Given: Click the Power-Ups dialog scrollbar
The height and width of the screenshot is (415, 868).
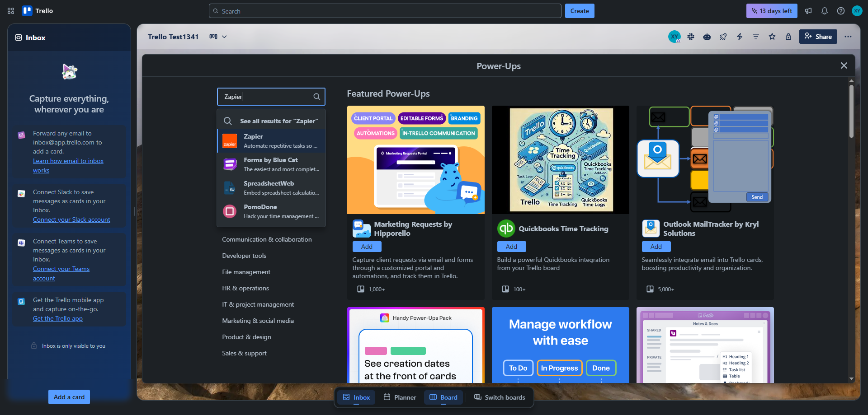Looking at the screenshot, I should pyautogui.click(x=851, y=111).
